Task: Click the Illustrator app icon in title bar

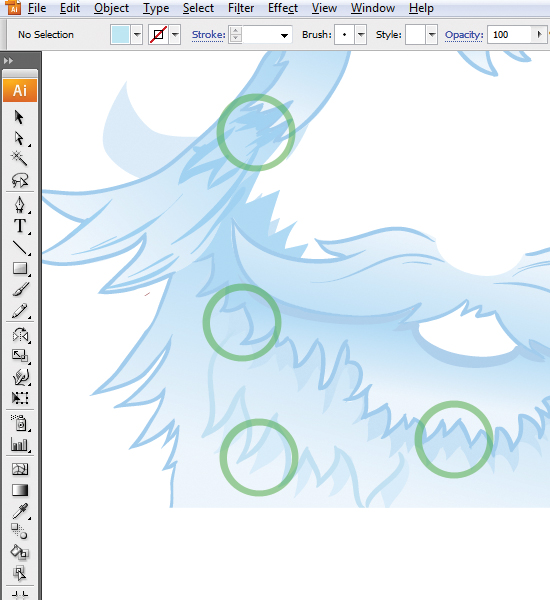Action: click(x=13, y=7)
